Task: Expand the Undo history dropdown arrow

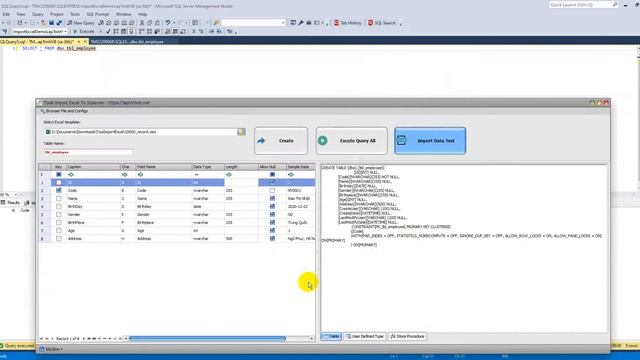Action: (174, 23)
